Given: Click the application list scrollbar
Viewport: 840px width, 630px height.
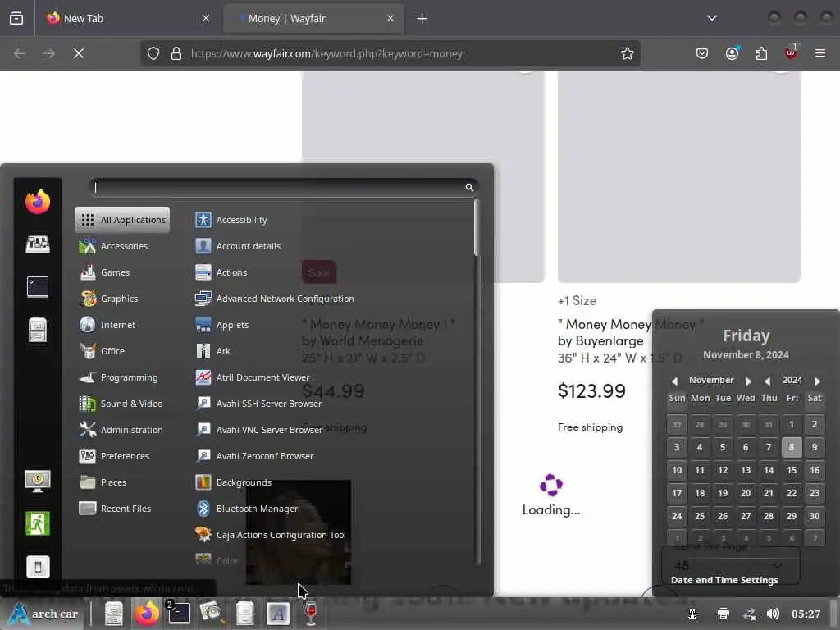Looking at the screenshot, I should point(477,228).
